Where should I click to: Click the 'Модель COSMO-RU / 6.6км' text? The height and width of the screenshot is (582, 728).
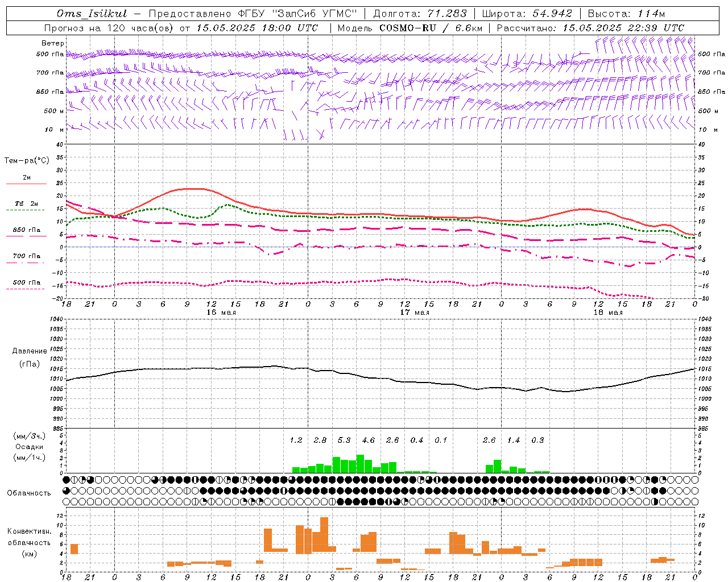tap(409, 28)
